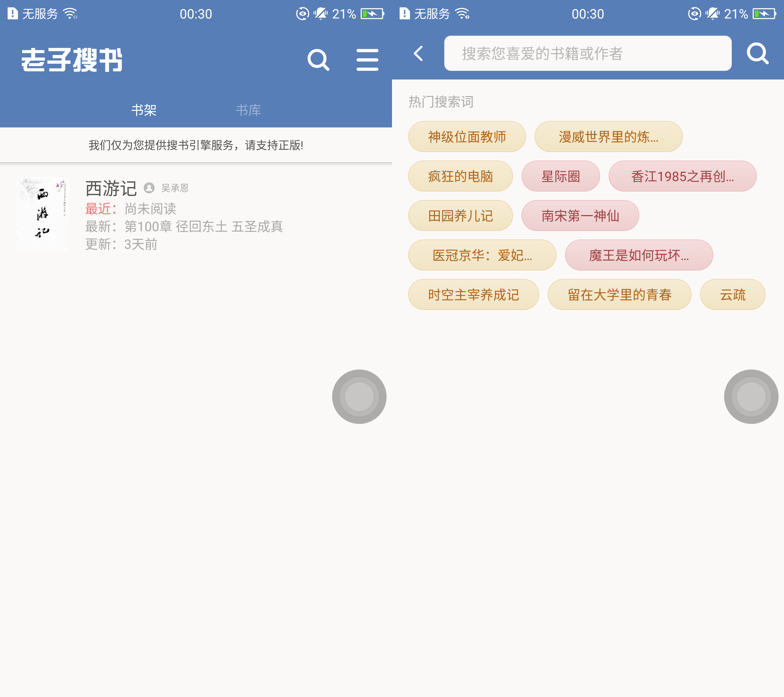Select hot search tag 神级位面教师
The height and width of the screenshot is (697, 784).
click(x=467, y=137)
